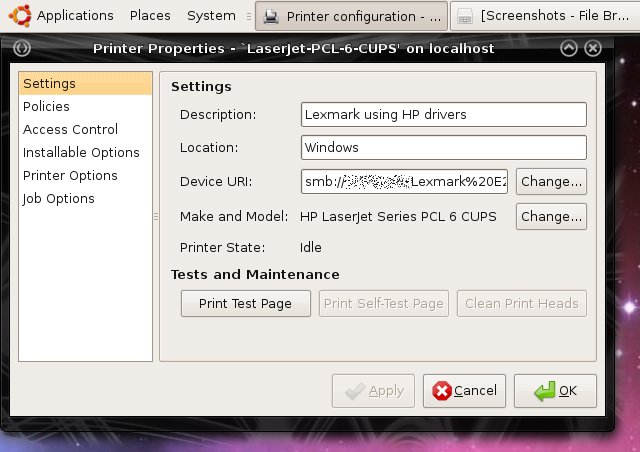Select Access Control in the sidebar
640x452 pixels.
[x=85, y=129]
